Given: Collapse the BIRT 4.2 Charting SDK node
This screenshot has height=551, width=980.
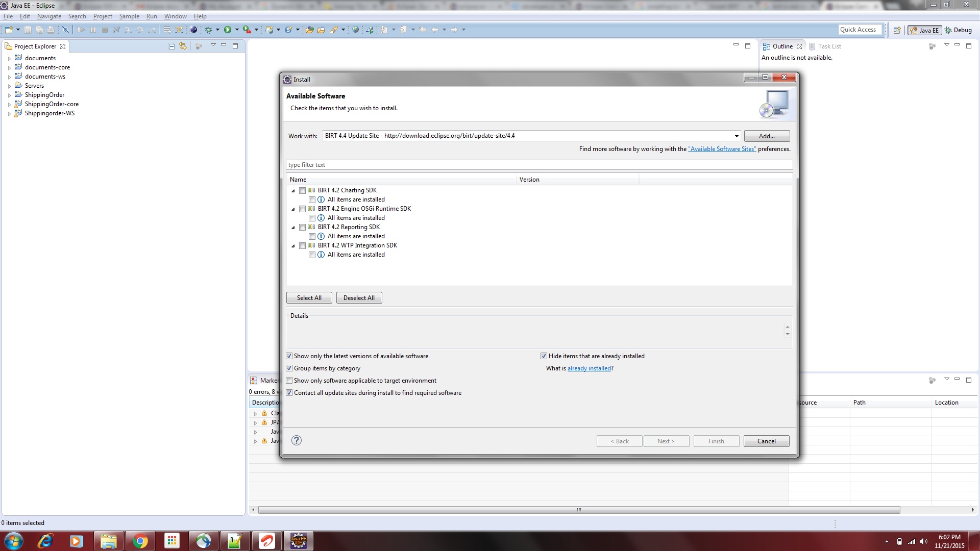Looking at the screenshot, I should click(293, 191).
